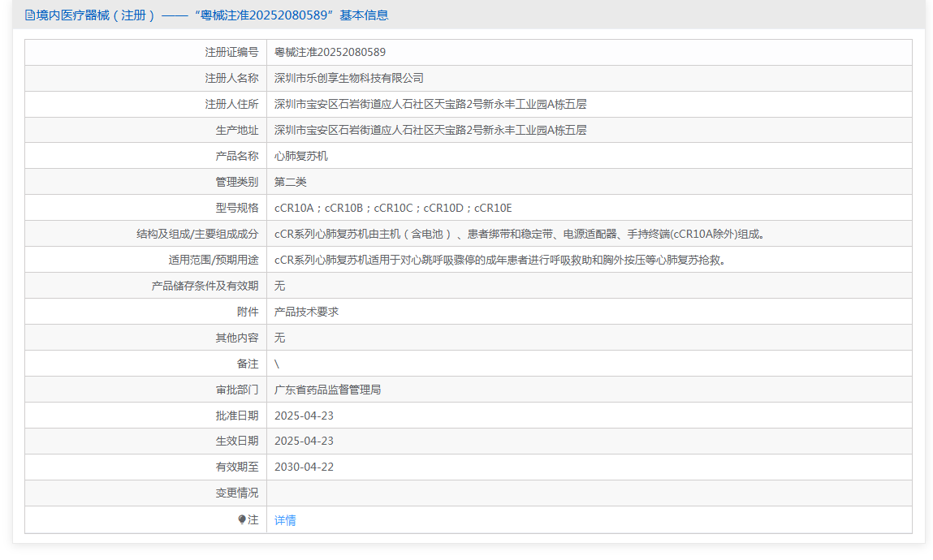Select the text cCR系列心肺复苏机由主机
Viewport: 933px width, 560px height.
(x=337, y=235)
